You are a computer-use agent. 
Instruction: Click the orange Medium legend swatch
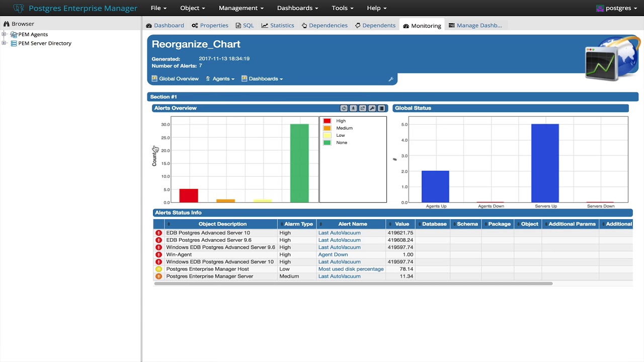[327, 128]
